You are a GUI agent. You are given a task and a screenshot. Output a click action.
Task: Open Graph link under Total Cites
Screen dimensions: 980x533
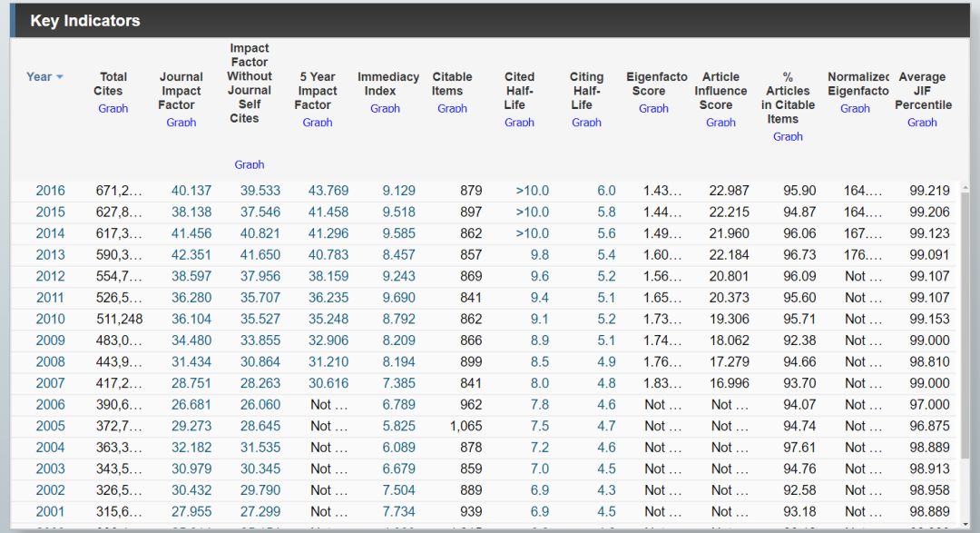[113, 109]
